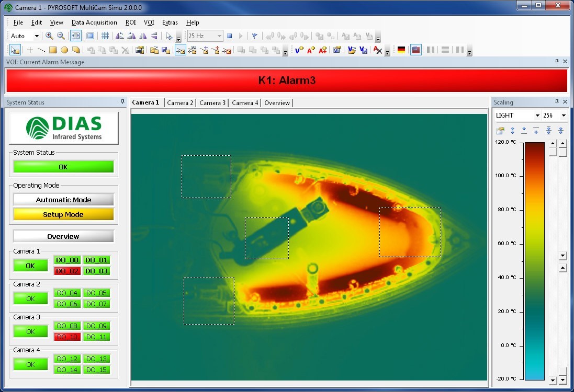Screen dimensions: 574x392
Task: Click the Automatic Mode button
Action: point(63,200)
